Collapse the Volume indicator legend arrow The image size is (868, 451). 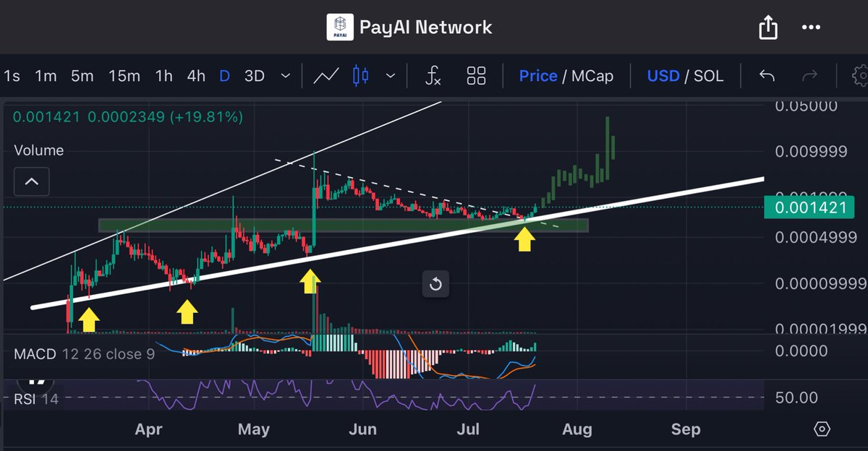(x=32, y=181)
